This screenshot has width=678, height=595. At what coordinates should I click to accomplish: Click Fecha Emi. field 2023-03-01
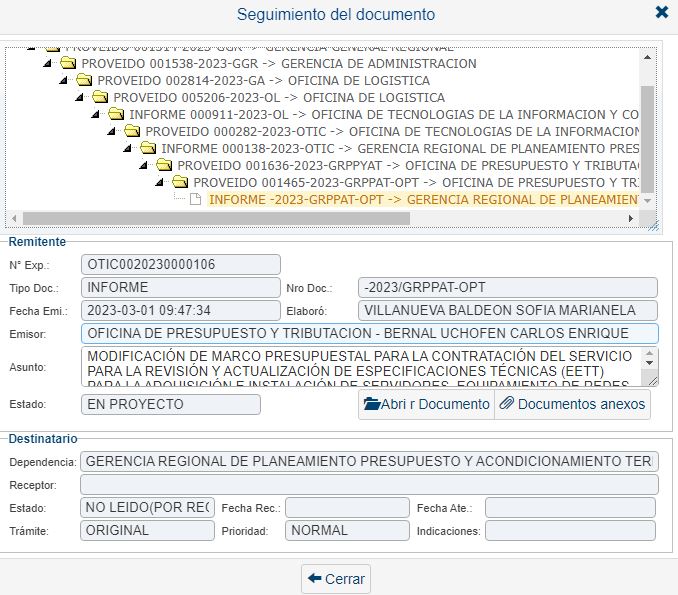[x=181, y=310]
